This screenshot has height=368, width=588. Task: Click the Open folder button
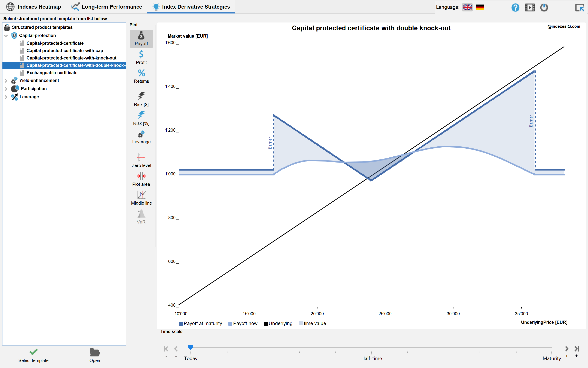(x=95, y=355)
